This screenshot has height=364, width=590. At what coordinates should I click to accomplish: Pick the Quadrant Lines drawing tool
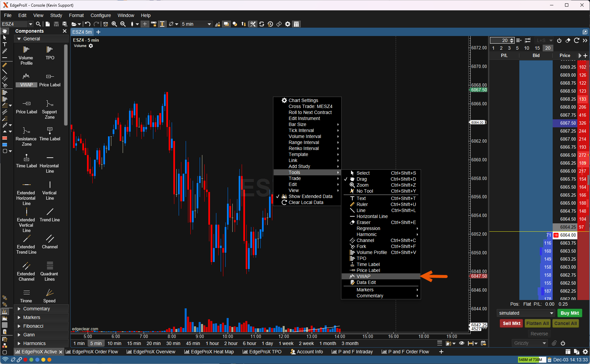[50, 266]
